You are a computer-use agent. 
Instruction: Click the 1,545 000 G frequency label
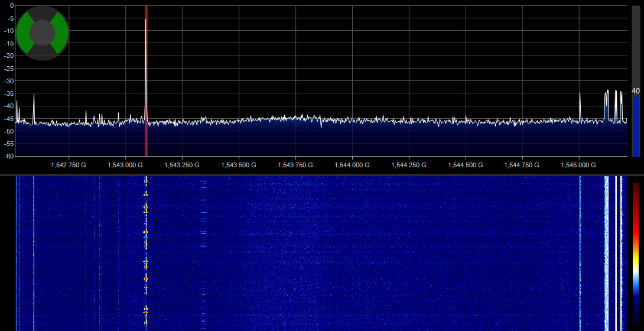pos(578,165)
